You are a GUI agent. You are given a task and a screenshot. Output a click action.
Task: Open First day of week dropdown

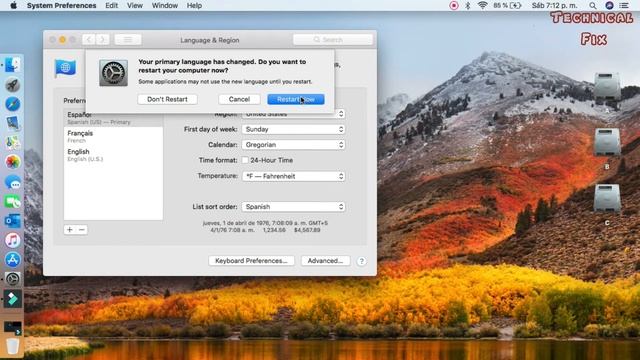pos(293,129)
